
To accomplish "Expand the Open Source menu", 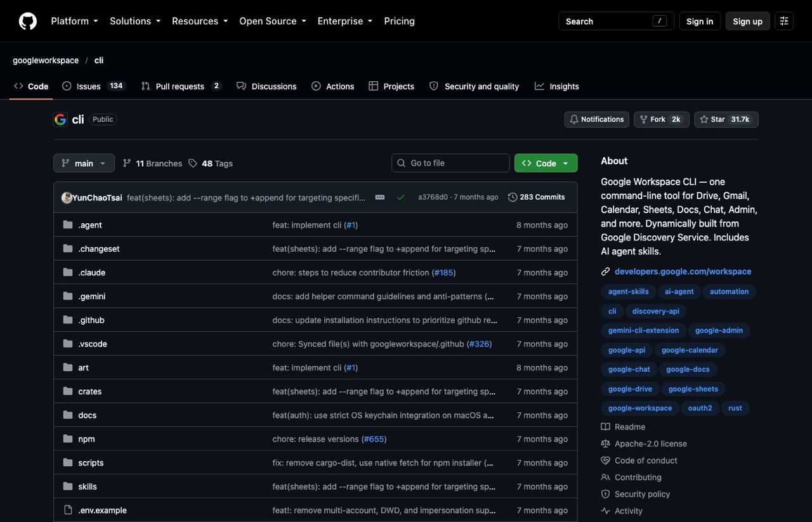I will coord(273,21).
